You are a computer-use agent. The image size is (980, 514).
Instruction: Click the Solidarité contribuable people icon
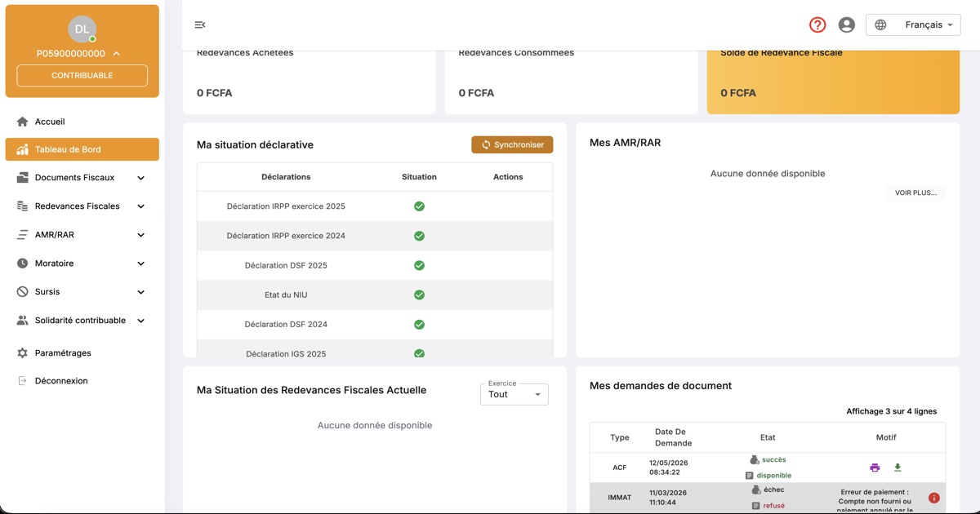click(22, 321)
